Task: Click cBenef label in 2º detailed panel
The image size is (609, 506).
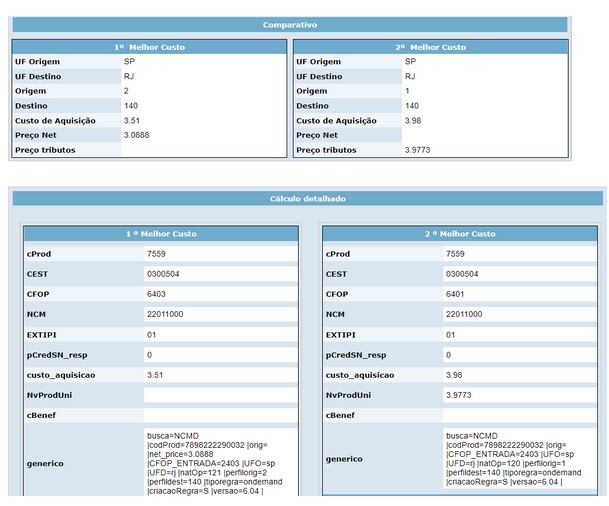Action: (x=340, y=415)
